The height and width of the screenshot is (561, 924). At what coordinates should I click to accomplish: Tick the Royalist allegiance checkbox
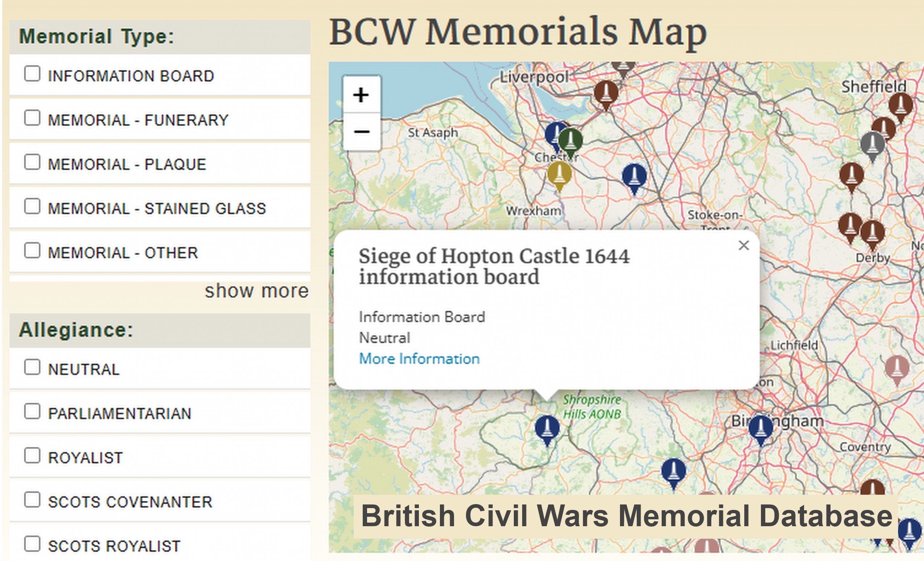coord(32,455)
